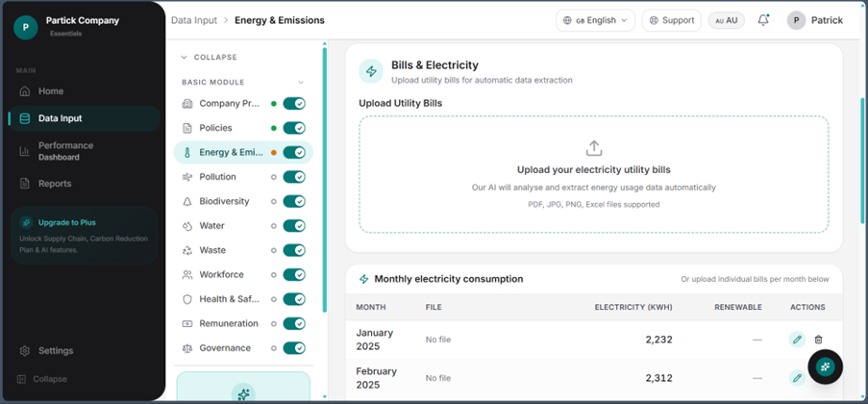Toggle the Biodiversity module switch
This screenshot has height=404, width=868.
294,201
